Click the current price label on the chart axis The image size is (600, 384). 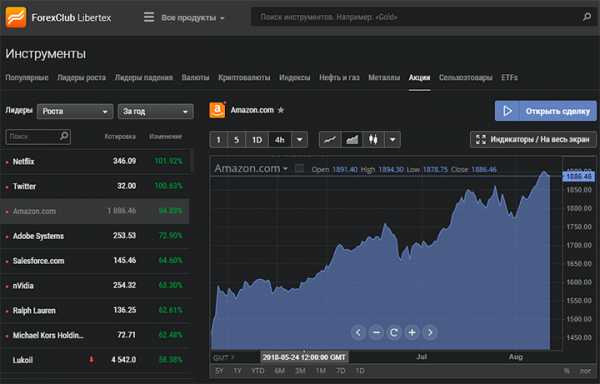(579, 177)
